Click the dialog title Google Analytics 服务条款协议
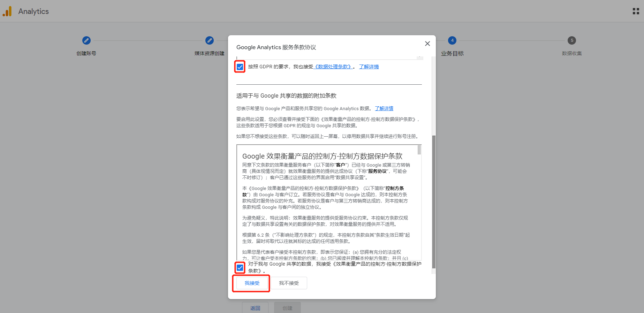This screenshot has width=644, height=313. 276,47
